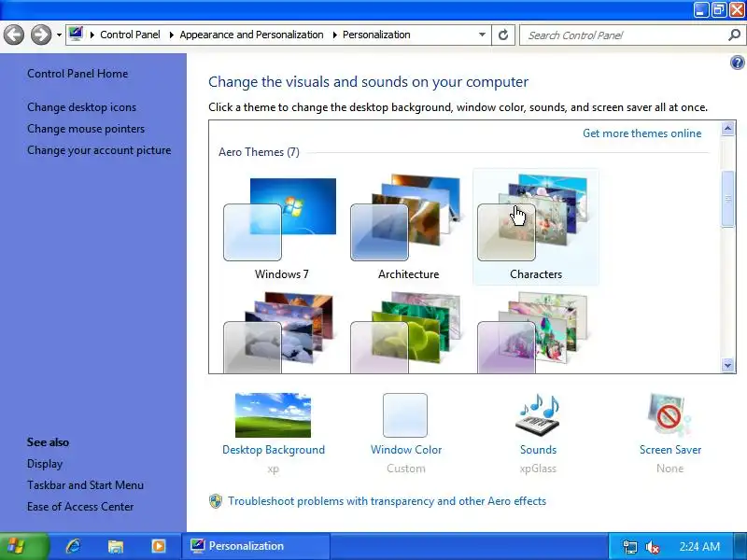The image size is (747, 560).
Task: Click Personalization breadcrumb in address bar
Action: pos(376,35)
